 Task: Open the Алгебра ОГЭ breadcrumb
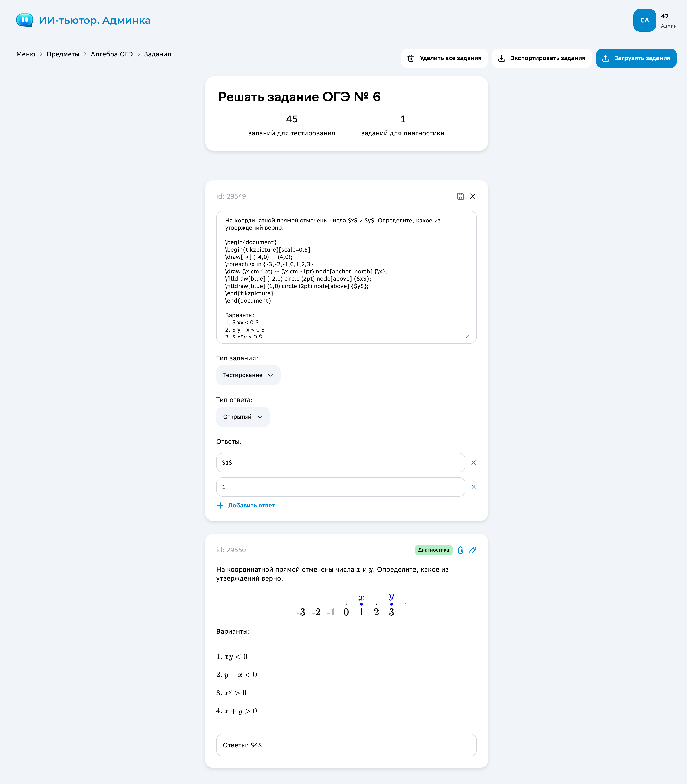pyautogui.click(x=111, y=54)
